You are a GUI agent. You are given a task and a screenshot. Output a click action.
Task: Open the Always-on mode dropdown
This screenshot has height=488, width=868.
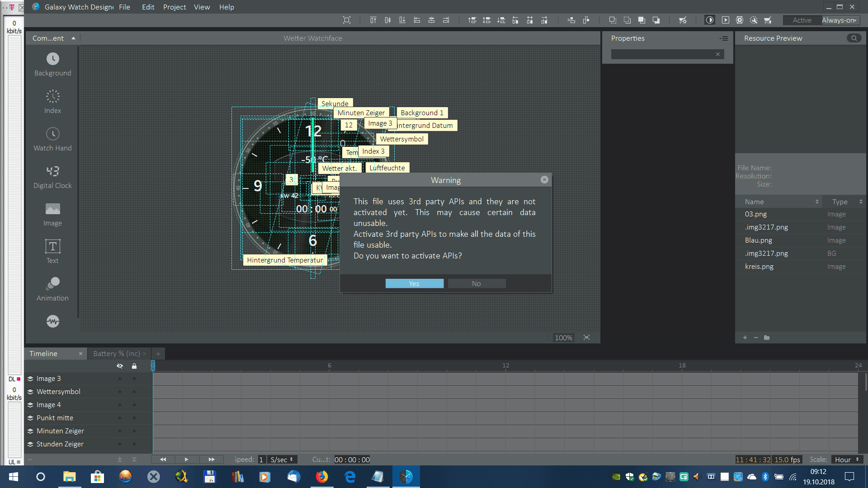point(840,20)
